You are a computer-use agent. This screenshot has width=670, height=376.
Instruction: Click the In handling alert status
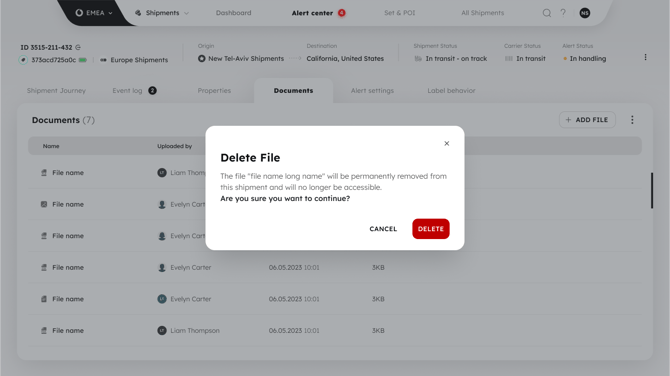point(588,59)
